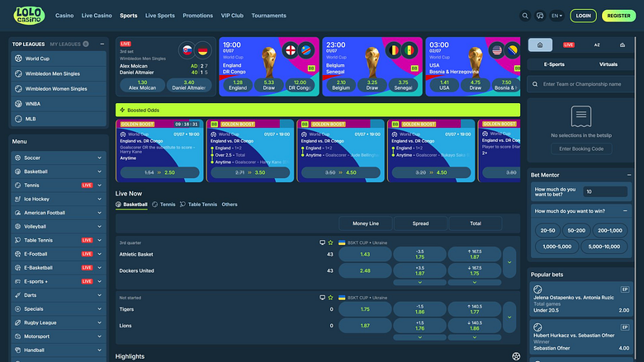Favorite the Athletic Basket match with star

[x=330, y=242]
